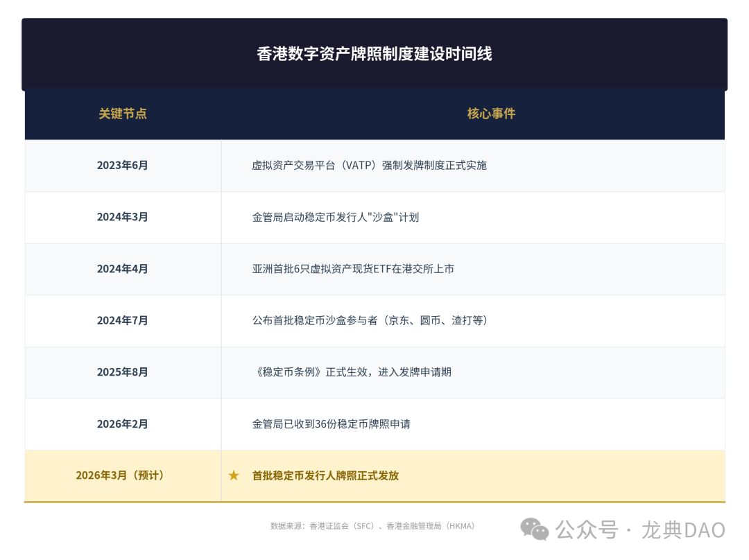Click the star icon beside the final milestone
This screenshot has width=749, height=560.
point(235,476)
